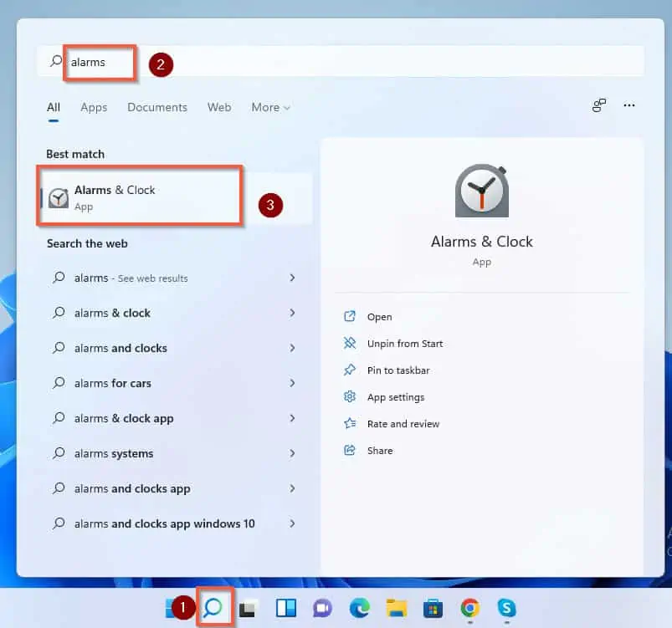Viewport: 672px width, 628px height.
Task: Select the Share option label
Action: [380, 451]
